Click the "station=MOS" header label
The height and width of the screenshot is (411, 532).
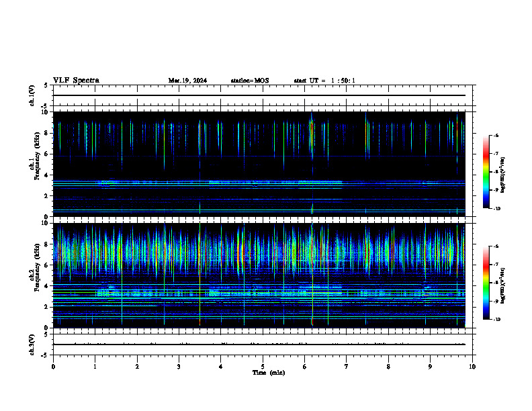(x=250, y=81)
